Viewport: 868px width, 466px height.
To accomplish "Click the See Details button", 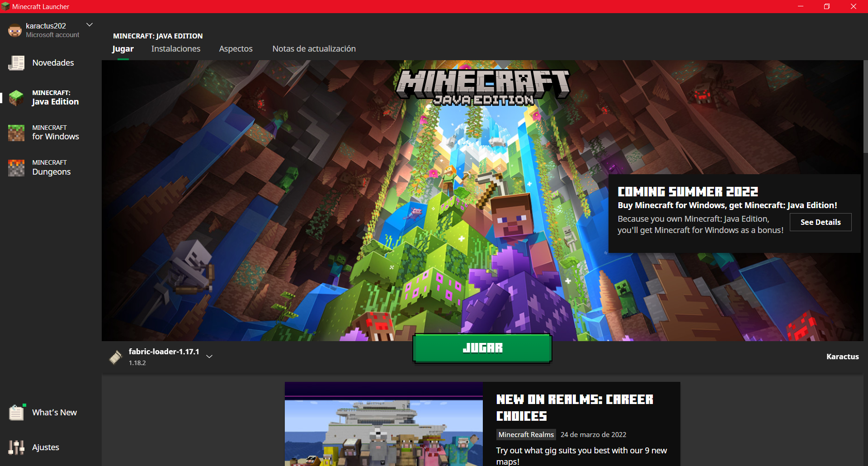I will [821, 222].
